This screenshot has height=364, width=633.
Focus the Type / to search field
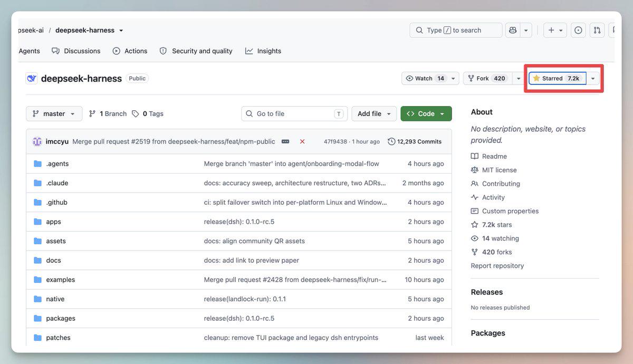point(456,30)
